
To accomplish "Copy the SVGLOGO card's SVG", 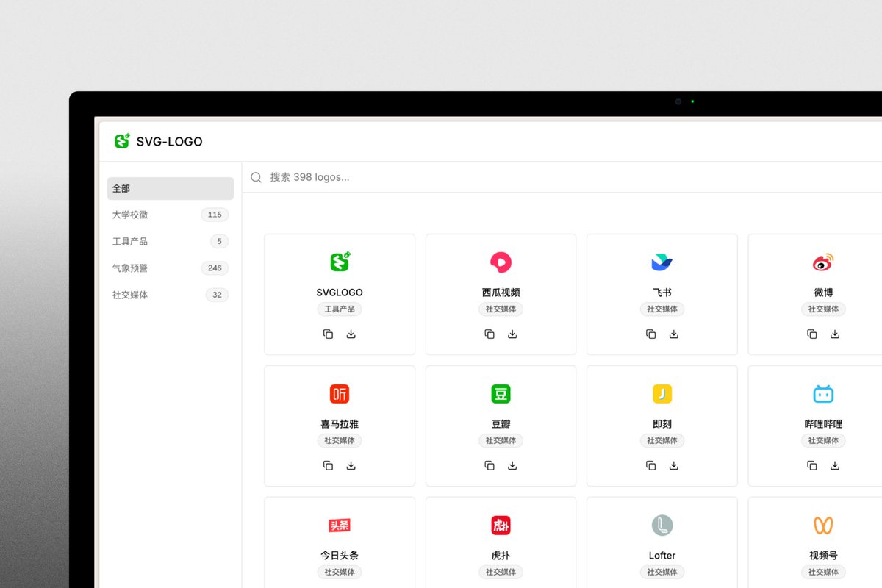I will (x=328, y=334).
